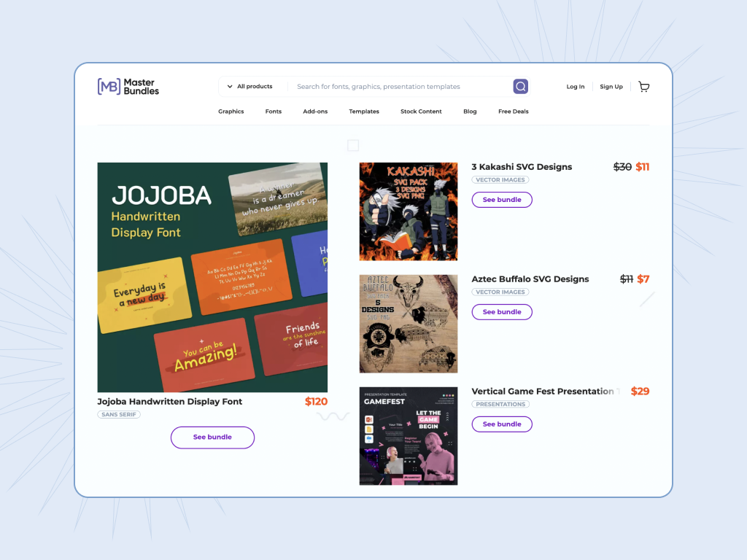Go to the Templates menu item
The image size is (747, 560).
pyautogui.click(x=364, y=112)
